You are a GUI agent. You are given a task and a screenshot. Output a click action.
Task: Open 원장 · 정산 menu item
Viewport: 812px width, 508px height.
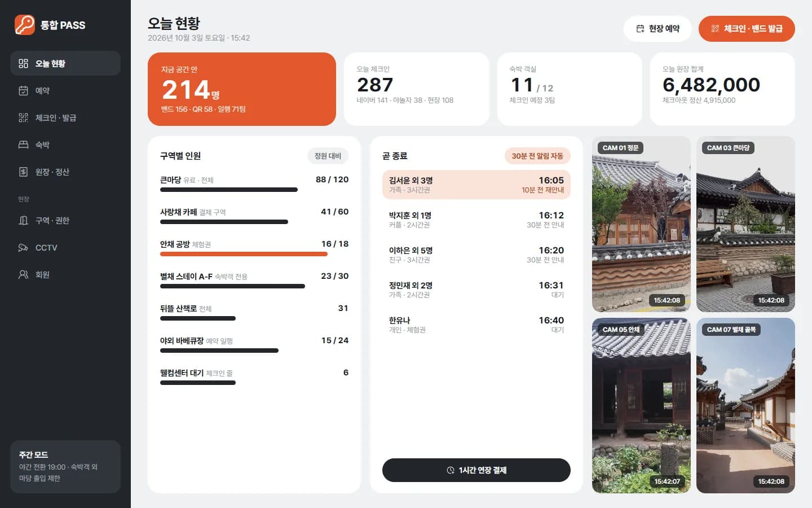[x=65, y=172]
